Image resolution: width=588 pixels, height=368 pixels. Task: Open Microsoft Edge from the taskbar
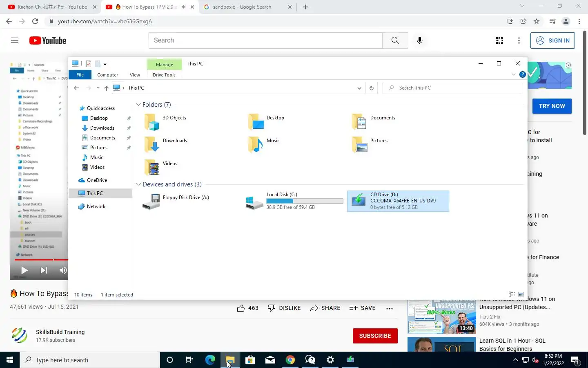pyautogui.click(x=210, y=360)
